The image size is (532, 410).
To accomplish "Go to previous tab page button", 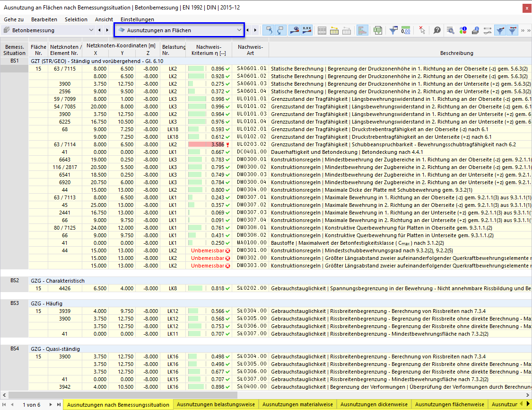I will (x=12, y=404).
